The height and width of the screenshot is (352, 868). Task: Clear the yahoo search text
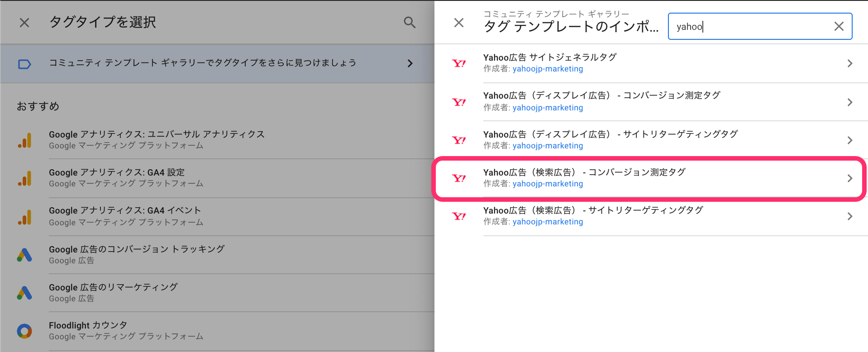click(839, 26)
